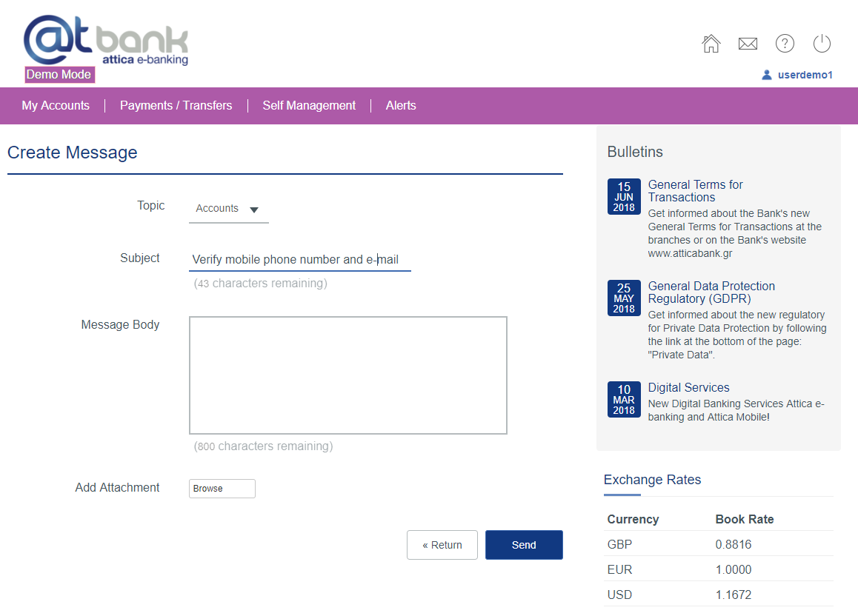The width and height of the screenshot is (858, 616).
Task: Click the 0.8816 book rate value
Action: [x=734, y=544]
